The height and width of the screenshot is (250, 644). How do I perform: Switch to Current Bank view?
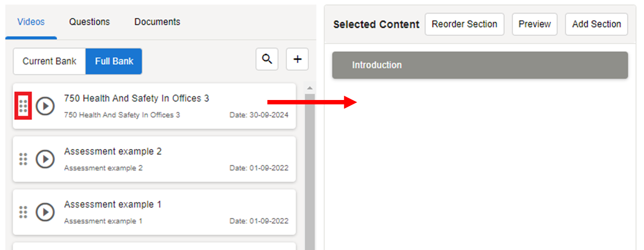pos(50,61)
